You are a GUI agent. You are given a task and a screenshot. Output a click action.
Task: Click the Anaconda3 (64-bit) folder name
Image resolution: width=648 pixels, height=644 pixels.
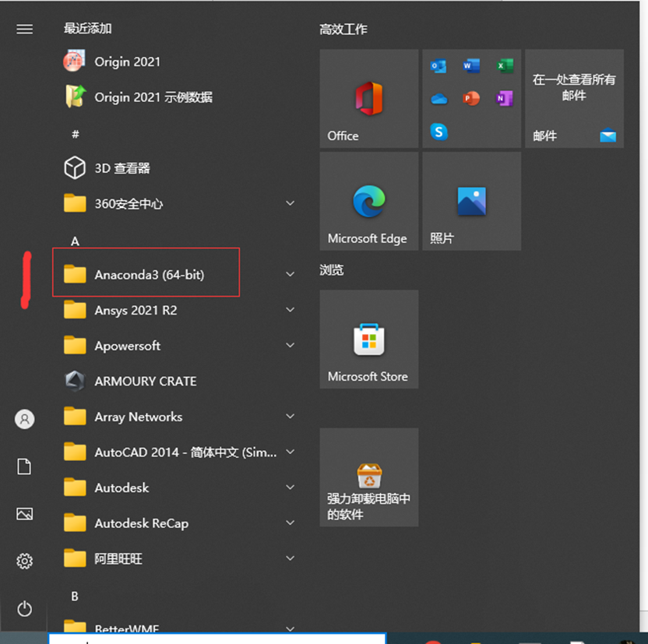coord(150,275)
